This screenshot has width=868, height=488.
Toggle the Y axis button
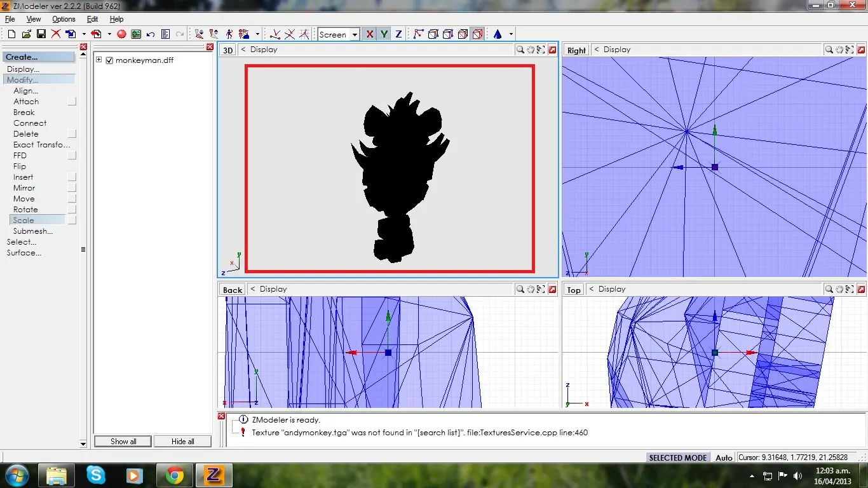[384, 34]
